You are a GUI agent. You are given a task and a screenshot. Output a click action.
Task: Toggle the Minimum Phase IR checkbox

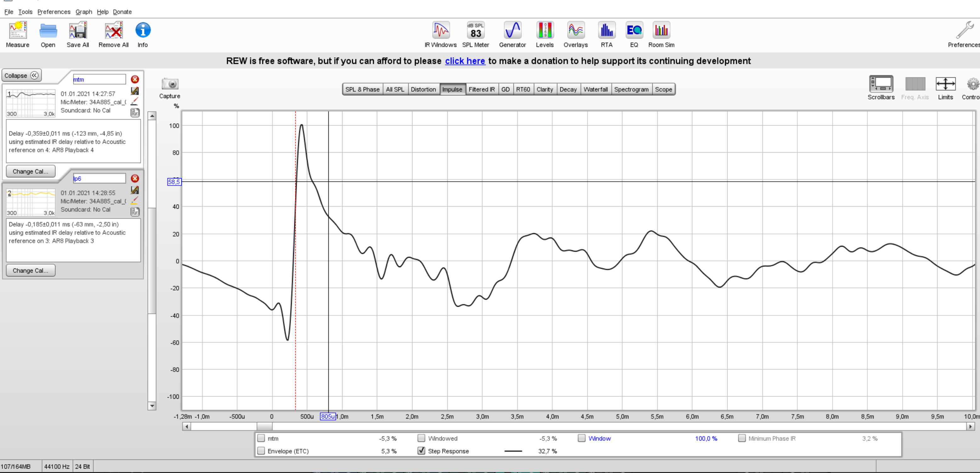coord(741,438)
